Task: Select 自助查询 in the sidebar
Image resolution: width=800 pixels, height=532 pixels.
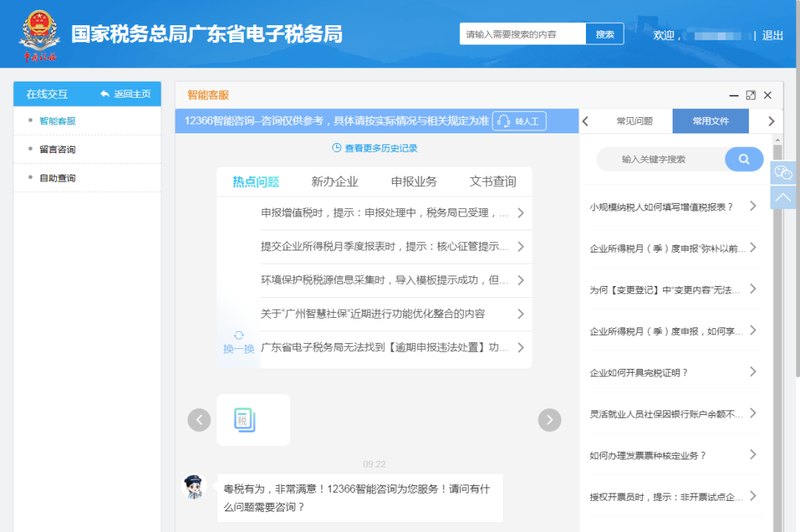Action: pos(58,178)
